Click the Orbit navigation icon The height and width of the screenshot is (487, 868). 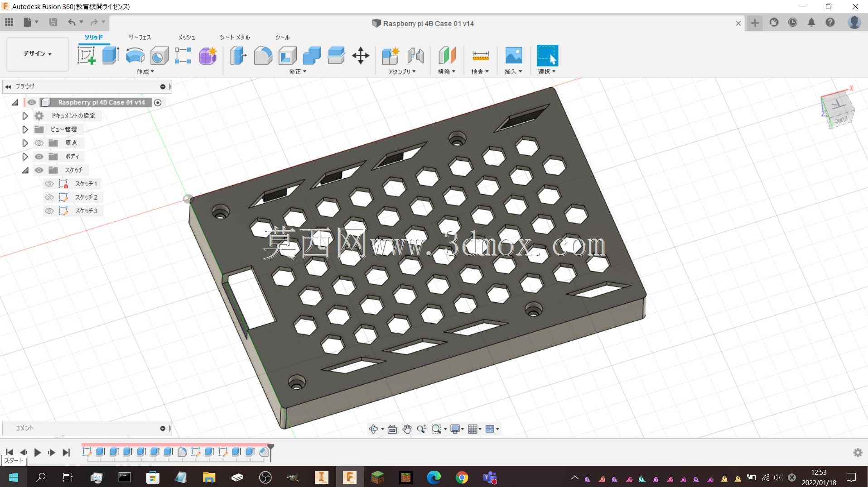point(374,429)
